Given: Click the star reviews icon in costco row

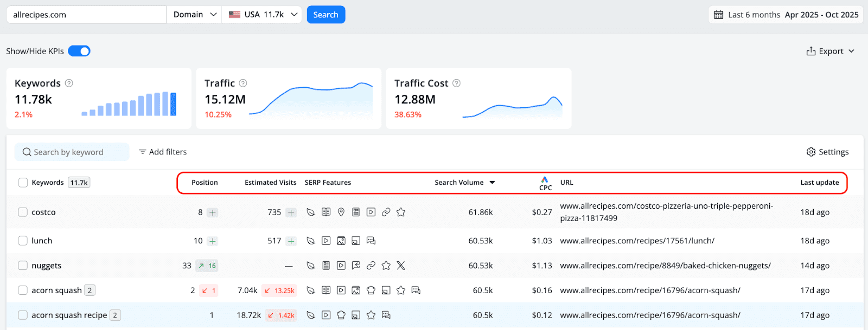Looking at the screenshot, I should coord(401,212).
